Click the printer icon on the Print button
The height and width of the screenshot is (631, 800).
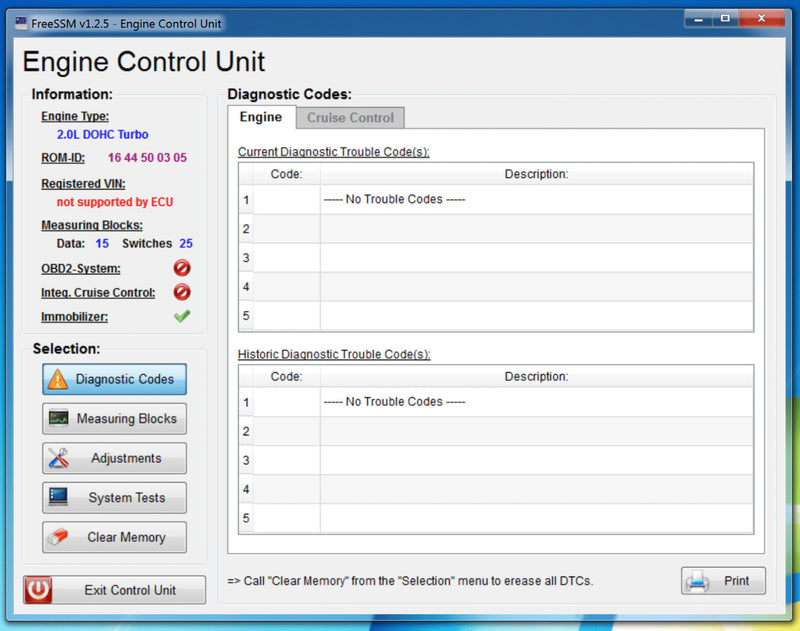click(x=697, y=580)
